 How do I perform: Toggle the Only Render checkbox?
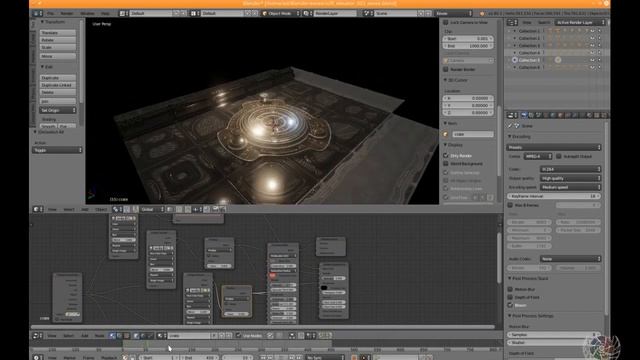(446, 156)
